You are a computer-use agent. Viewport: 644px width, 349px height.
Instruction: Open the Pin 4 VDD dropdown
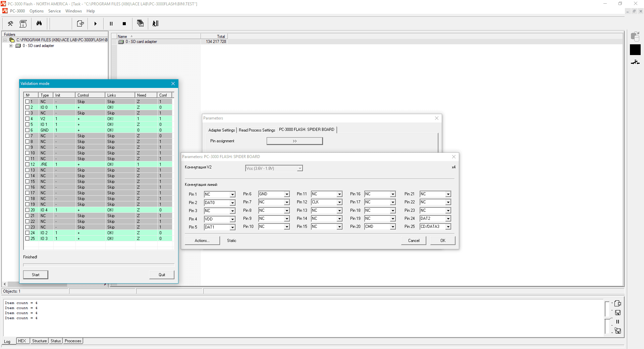232,219
